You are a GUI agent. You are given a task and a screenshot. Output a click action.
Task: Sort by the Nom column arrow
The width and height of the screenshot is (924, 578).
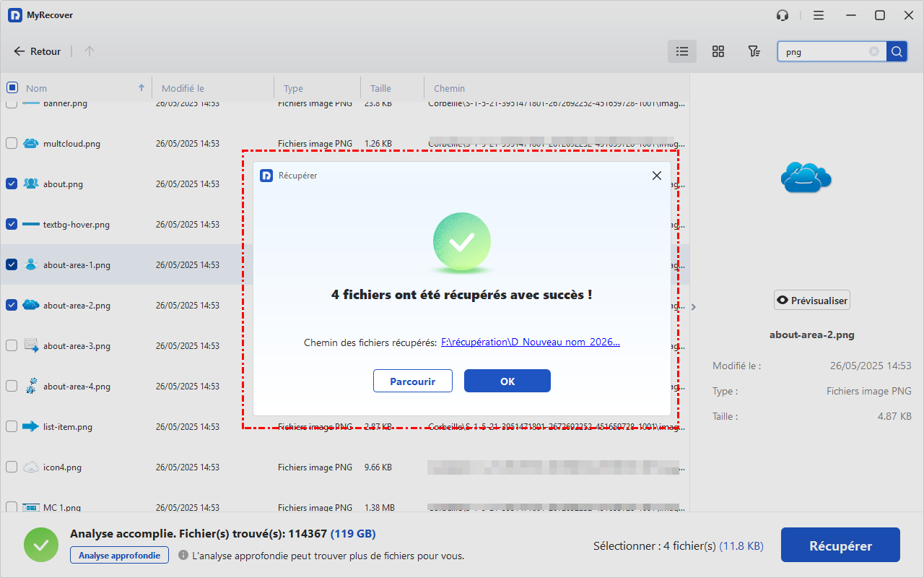click(x=141, y=87)
